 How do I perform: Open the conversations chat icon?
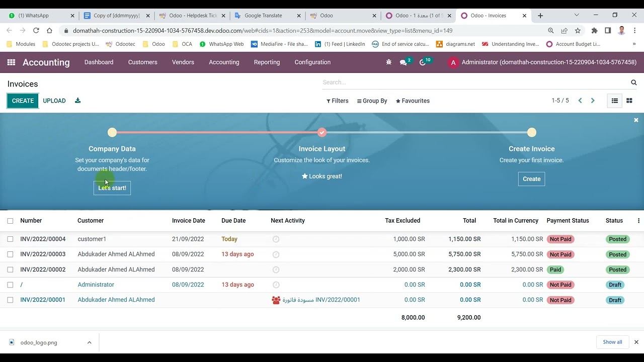[404, 62]
